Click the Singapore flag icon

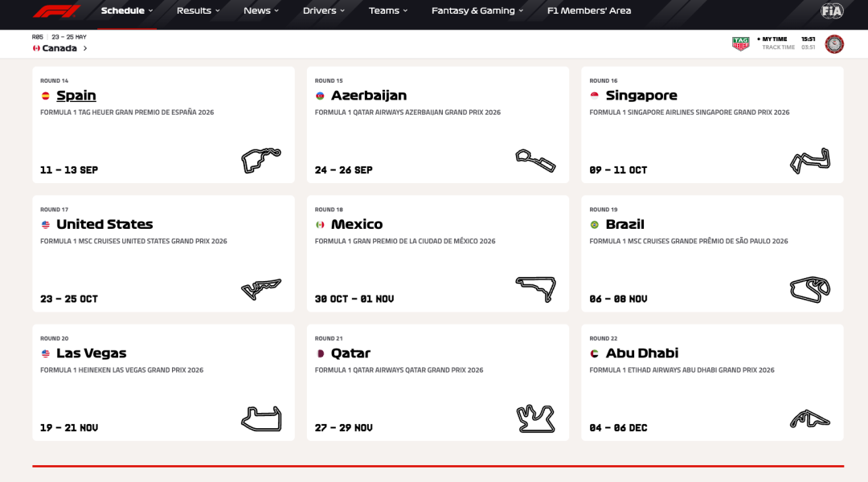(x=595, y=96)
